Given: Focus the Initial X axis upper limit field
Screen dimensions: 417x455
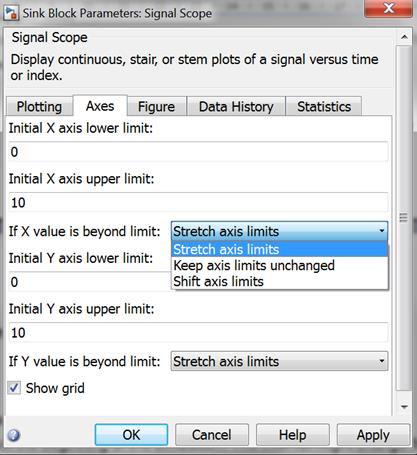Looking at the screenshot, I should [198, 202].
